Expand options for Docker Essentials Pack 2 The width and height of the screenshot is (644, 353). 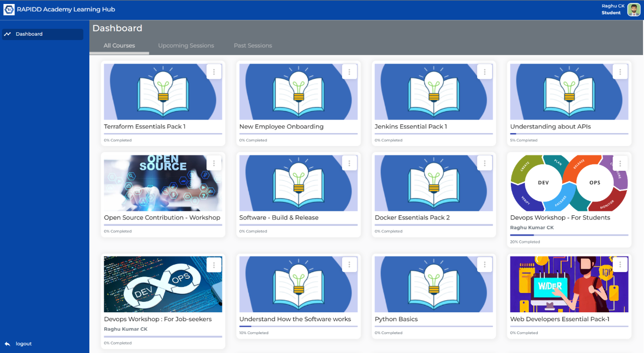click(x=485, y=163)
